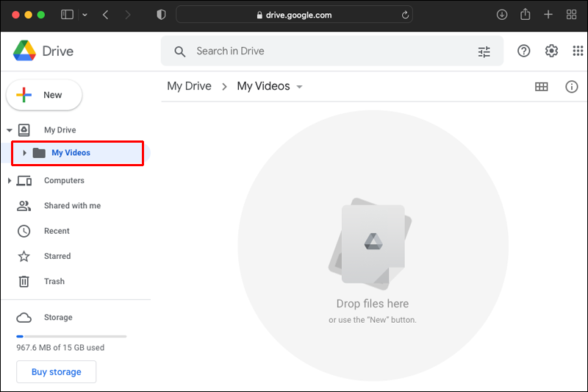The width and height of the screenshot is (588, 392).
Task: Click the My Drive sidebar icon
Action: pyautogui.click(x=24, y=129)
